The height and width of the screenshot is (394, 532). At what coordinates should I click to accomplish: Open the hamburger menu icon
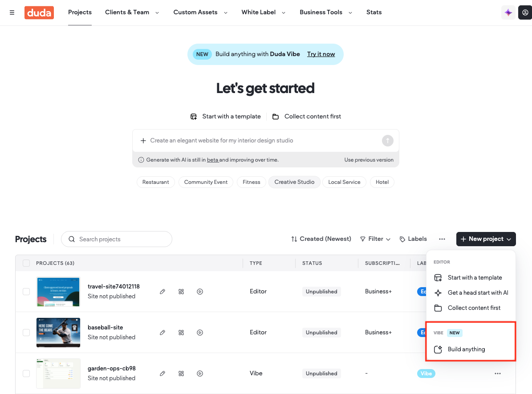[12, 12]
